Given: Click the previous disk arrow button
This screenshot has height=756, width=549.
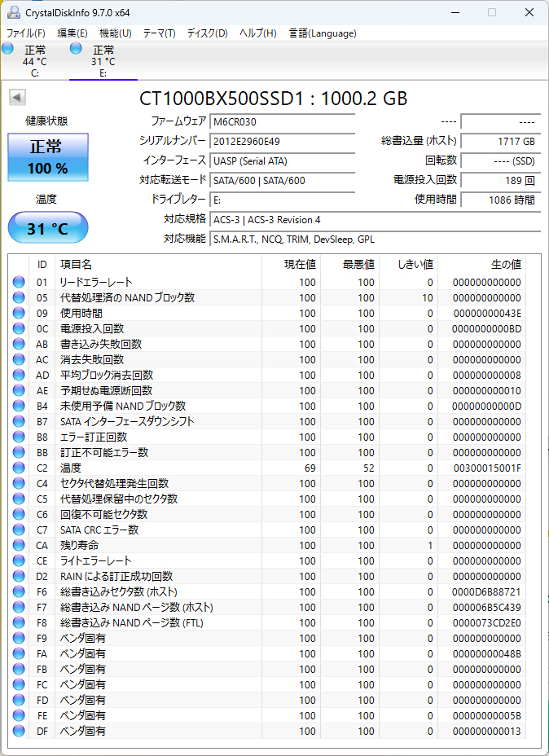Looking at the screenshot, I should click(x=17, y=98).
